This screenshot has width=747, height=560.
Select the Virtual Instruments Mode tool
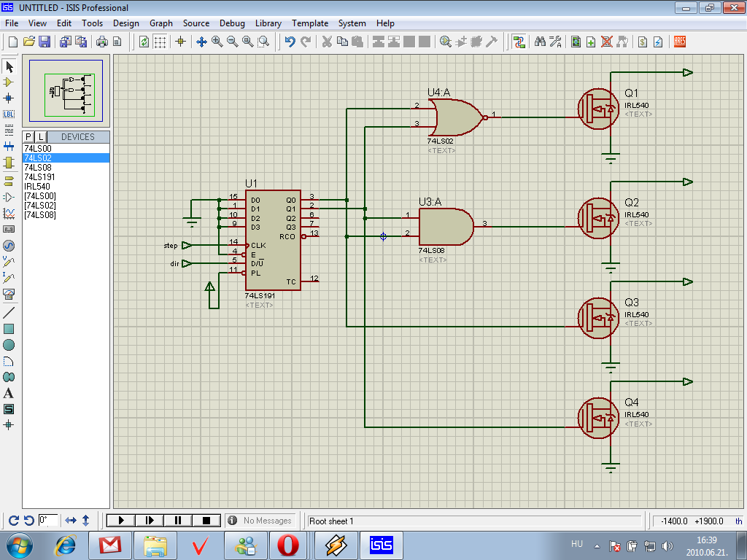coord(9,294)
